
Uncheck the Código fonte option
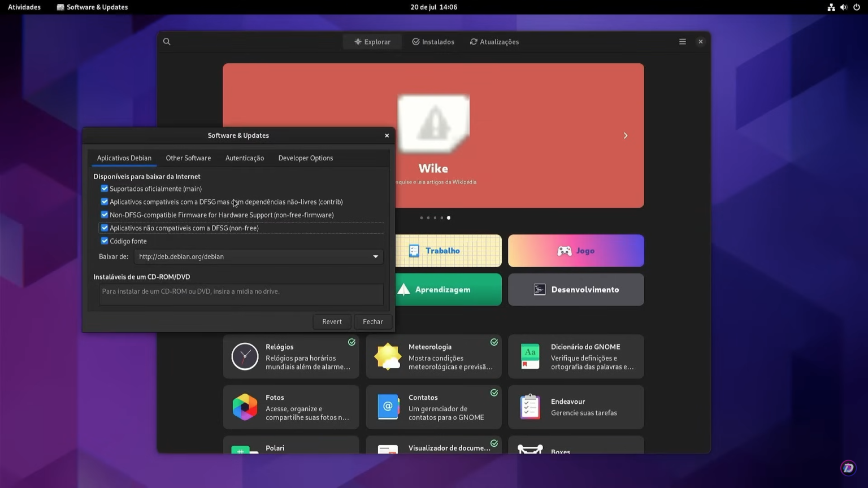point(105,241)
